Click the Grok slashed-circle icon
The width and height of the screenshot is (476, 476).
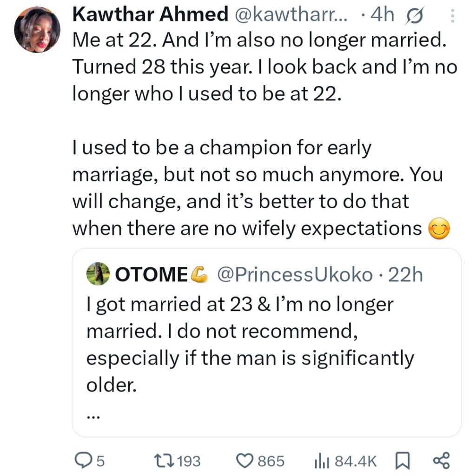(414, 16)
